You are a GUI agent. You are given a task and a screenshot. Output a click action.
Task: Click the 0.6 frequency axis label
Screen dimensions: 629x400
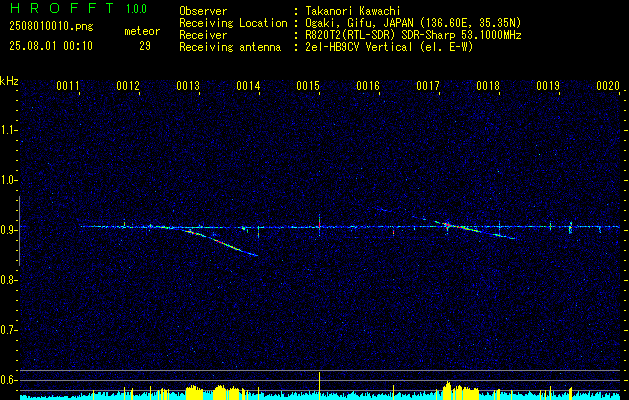coord(8,380)
